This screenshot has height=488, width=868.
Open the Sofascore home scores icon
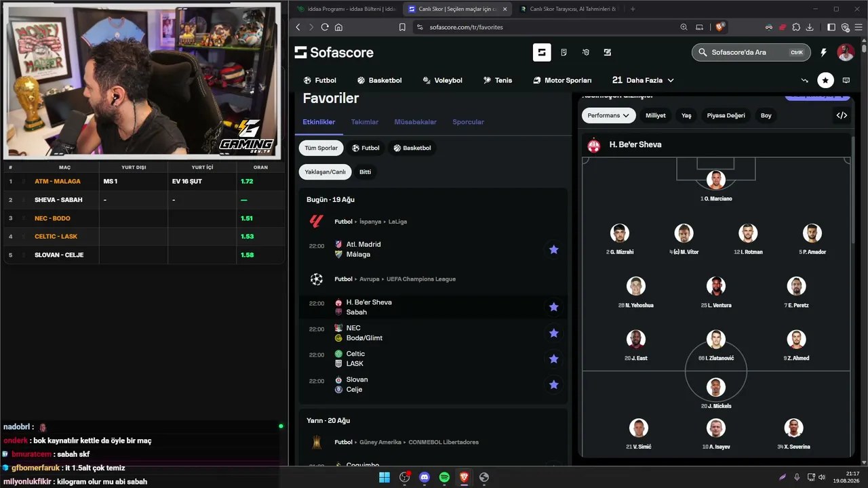point(542,52)
